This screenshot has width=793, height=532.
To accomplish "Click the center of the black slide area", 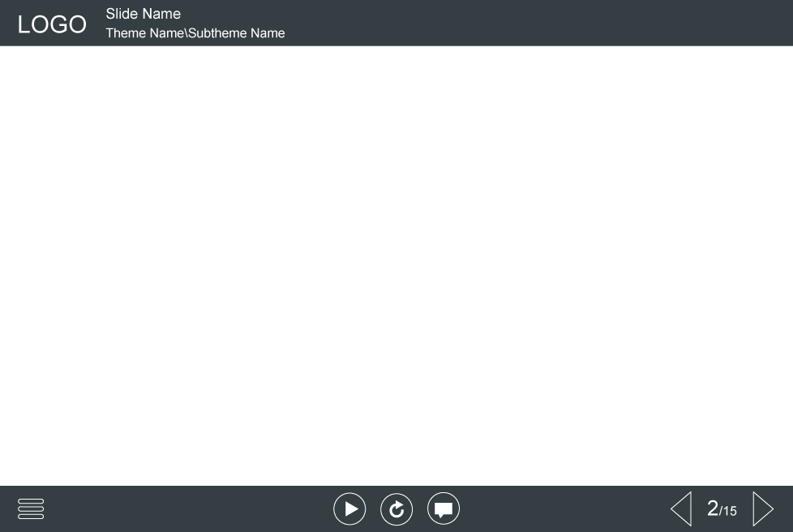I will click(x=396, y=266).
